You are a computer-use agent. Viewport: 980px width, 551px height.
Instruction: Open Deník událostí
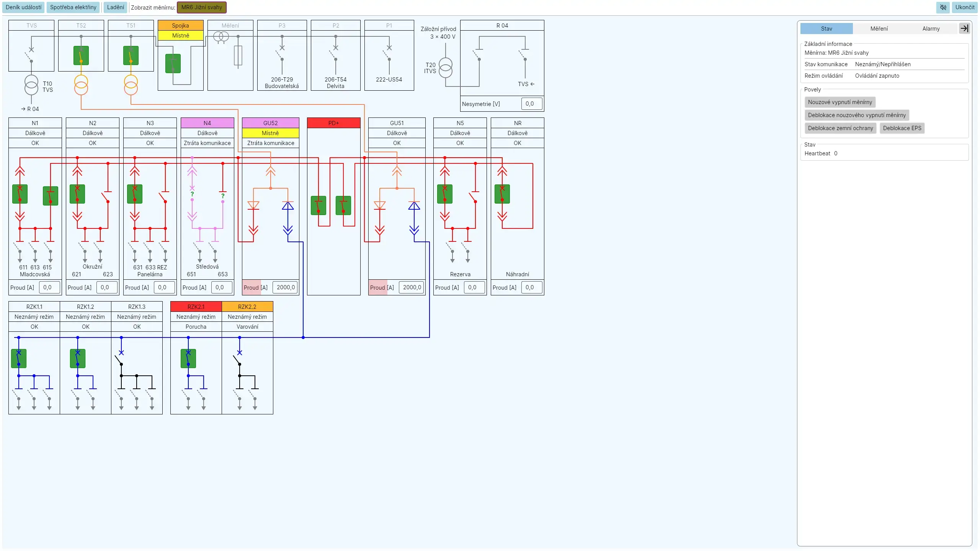24,7
